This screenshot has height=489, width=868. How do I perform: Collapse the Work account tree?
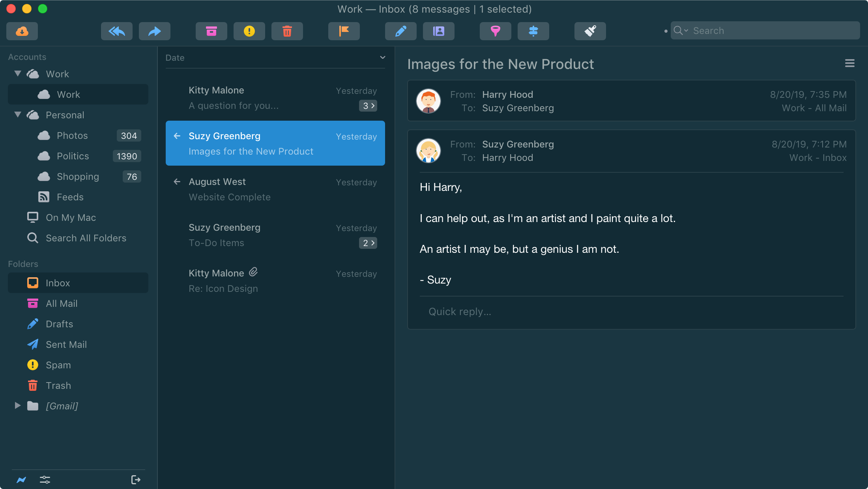click(x=18, y=74)
